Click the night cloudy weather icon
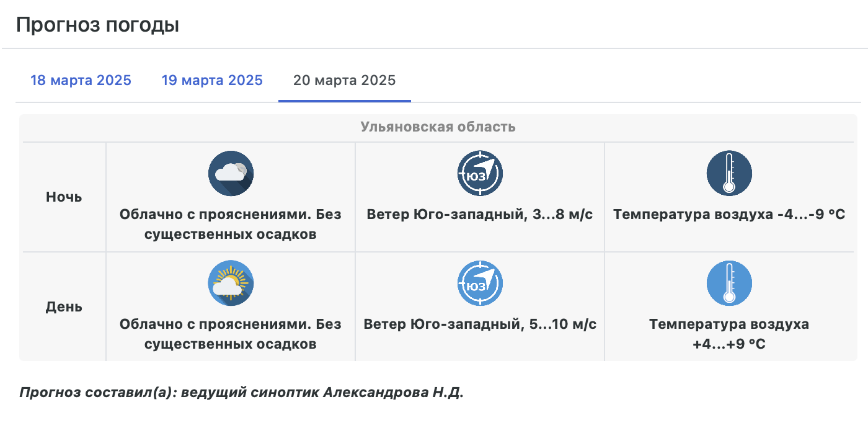 pos(231,173)
